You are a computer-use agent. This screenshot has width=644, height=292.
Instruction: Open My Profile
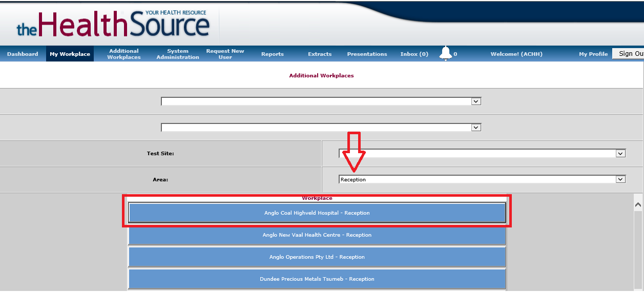pos(593,54)
